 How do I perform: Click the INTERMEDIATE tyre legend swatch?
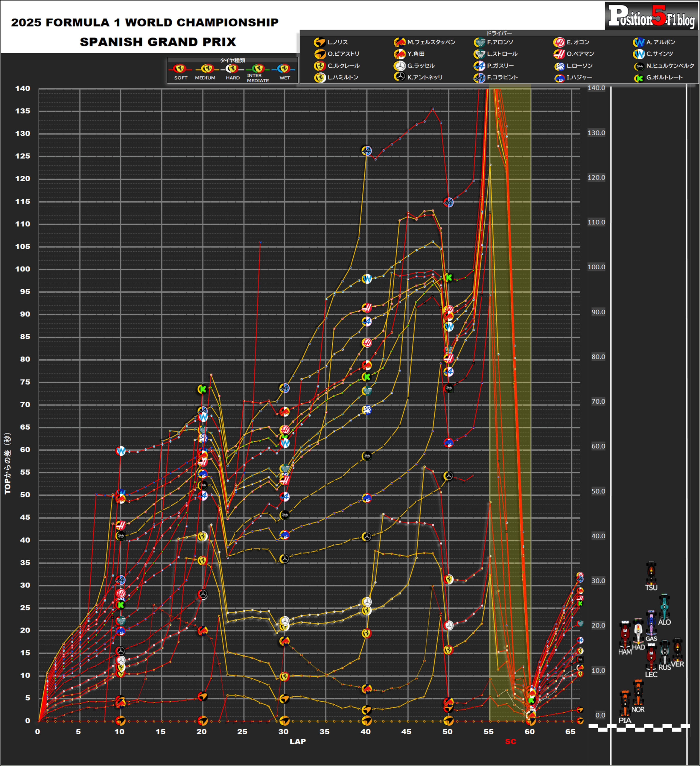pyautogui.click(x=258, y=69)
